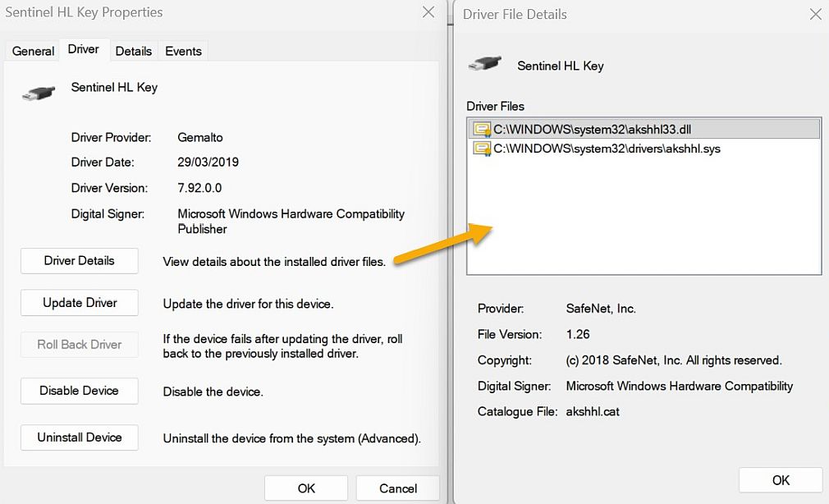
Task: Open the Details tab
Action: point(133,51)
